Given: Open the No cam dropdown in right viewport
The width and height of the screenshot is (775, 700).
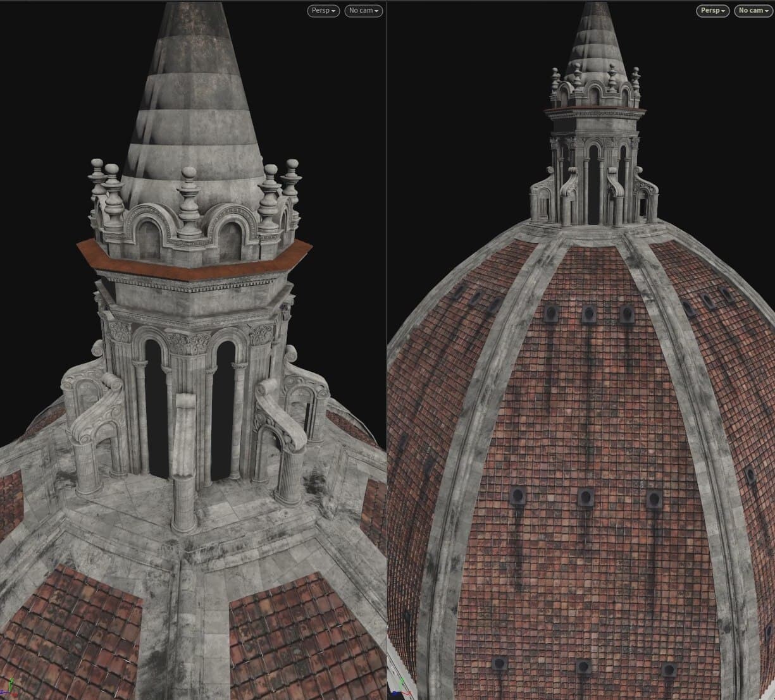Looking at the screenshot, I should [753, 11].
